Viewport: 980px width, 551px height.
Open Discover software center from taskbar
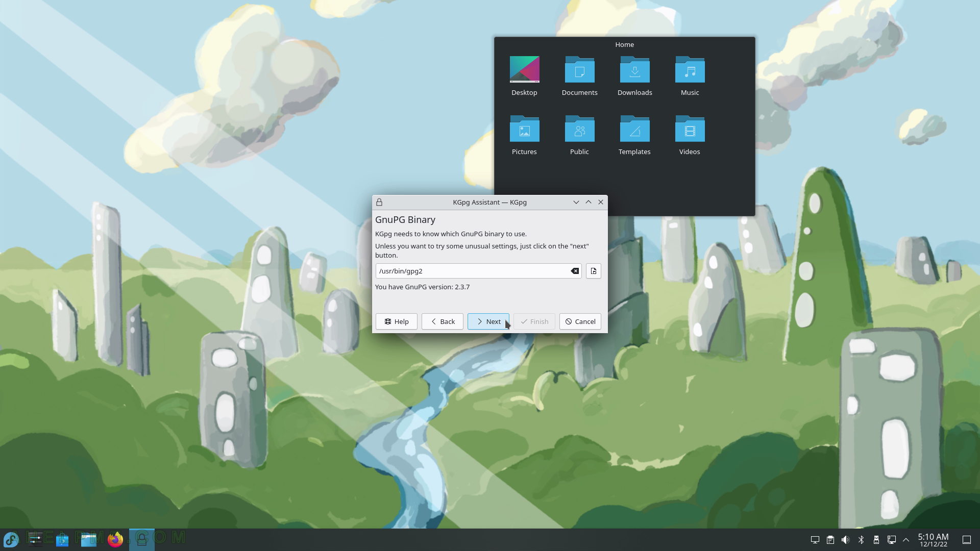(62, 539)
